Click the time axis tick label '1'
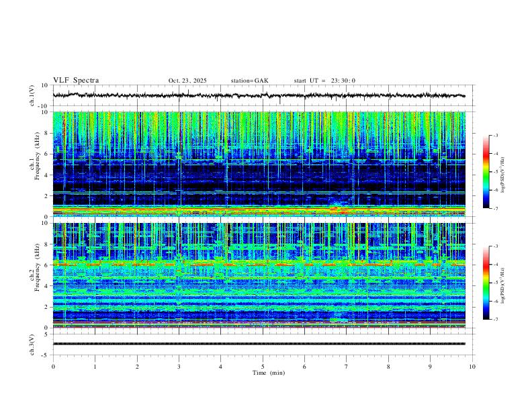532x411 pixels. coord(95,367)
